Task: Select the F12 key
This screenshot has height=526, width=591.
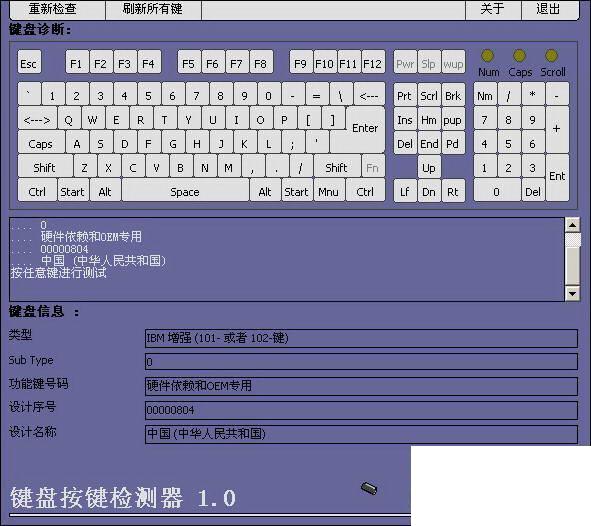Action: (373, 63)
